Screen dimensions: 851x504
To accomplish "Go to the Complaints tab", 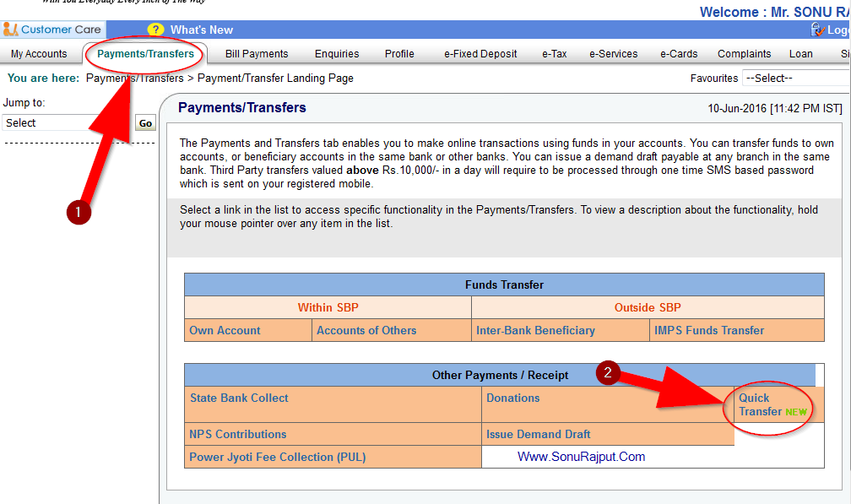I will (x=744, y=54).
